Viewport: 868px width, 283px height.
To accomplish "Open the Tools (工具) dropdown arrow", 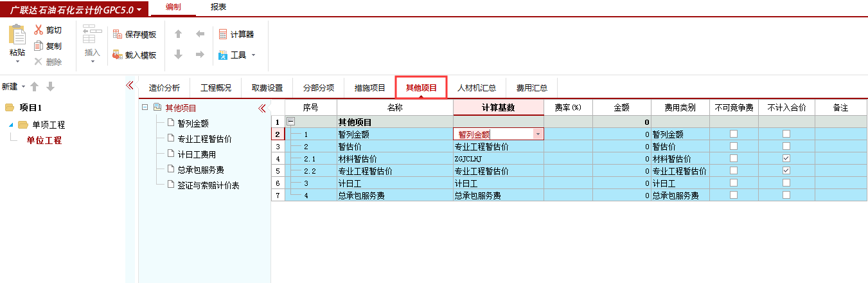I will pyautogui.click(x=253, y=55).
